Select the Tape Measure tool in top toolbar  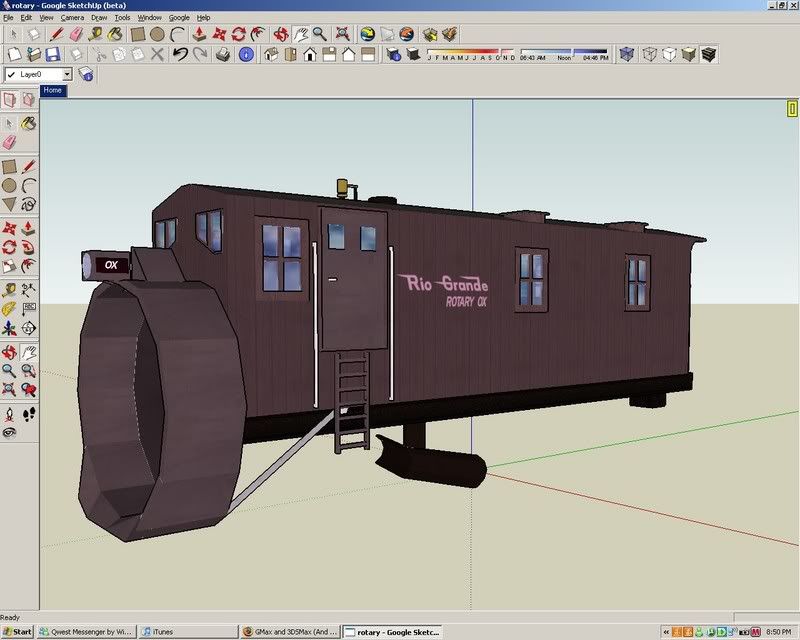95,35
